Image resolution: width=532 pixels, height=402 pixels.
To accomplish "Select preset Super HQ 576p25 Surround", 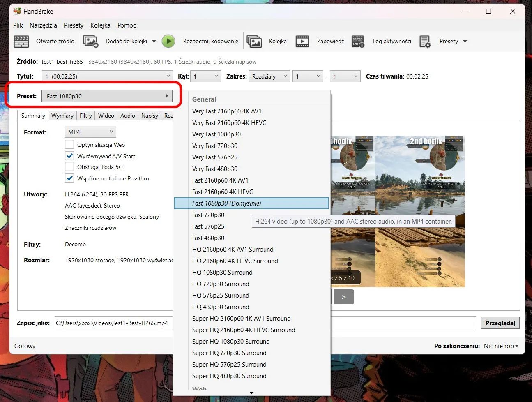I will (251, 365).
